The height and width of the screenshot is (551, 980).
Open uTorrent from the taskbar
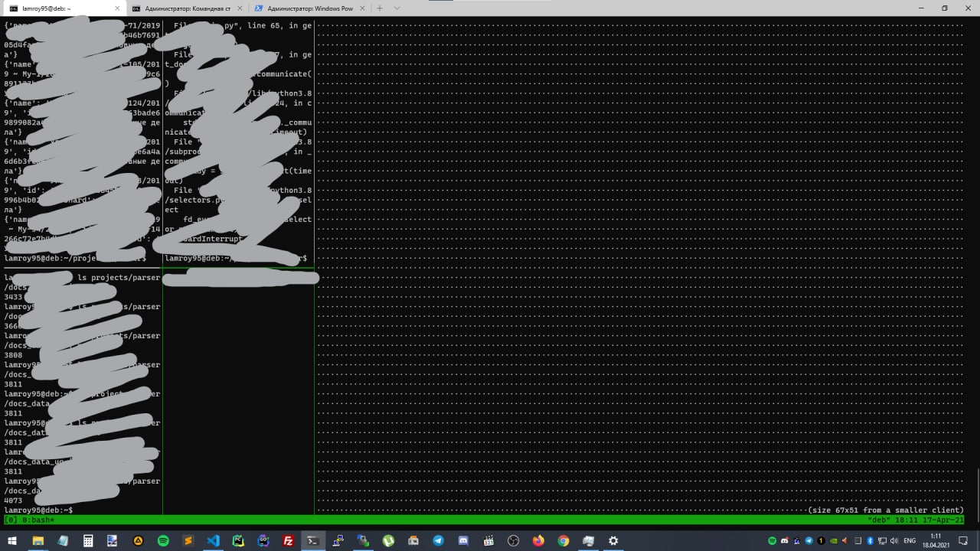click(x=388, y=540)
